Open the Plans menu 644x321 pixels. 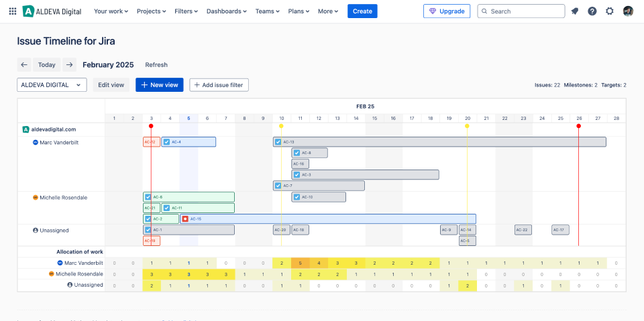click(x=298, y=11)
